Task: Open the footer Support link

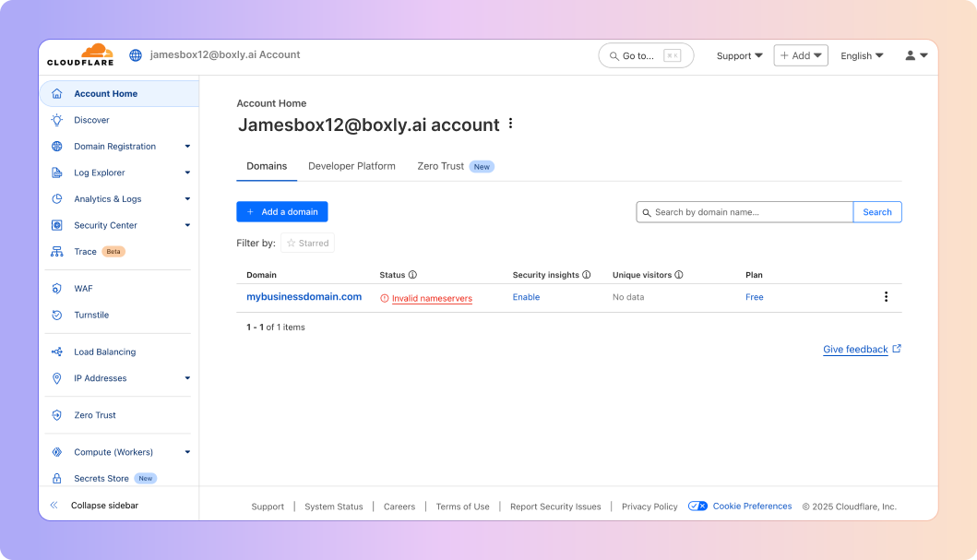Action: tap(268, 506)
